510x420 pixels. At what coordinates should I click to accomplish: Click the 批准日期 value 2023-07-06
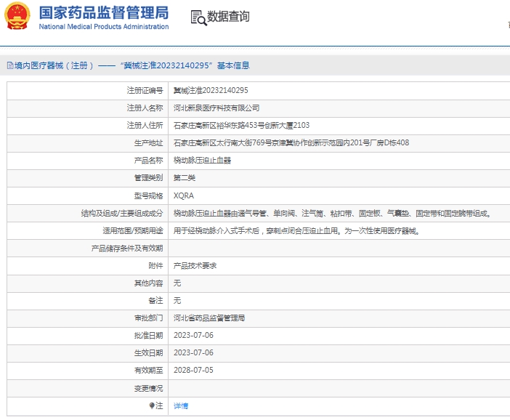coord(193,335)
